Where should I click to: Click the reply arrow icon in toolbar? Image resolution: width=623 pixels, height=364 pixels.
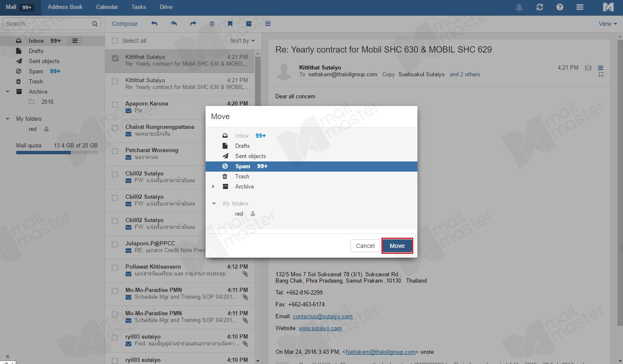(x=154, y=24)
